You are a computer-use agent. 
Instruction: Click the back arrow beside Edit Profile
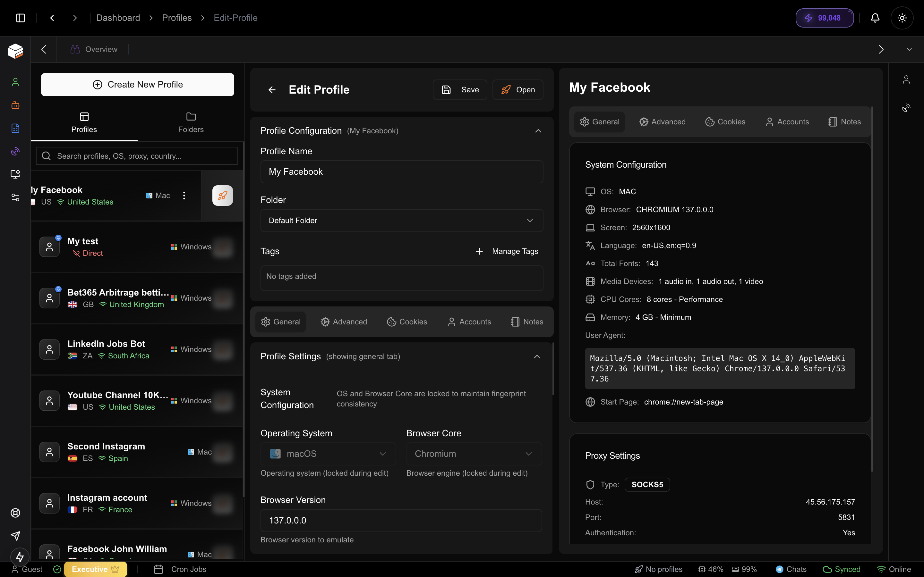[272, 90]
